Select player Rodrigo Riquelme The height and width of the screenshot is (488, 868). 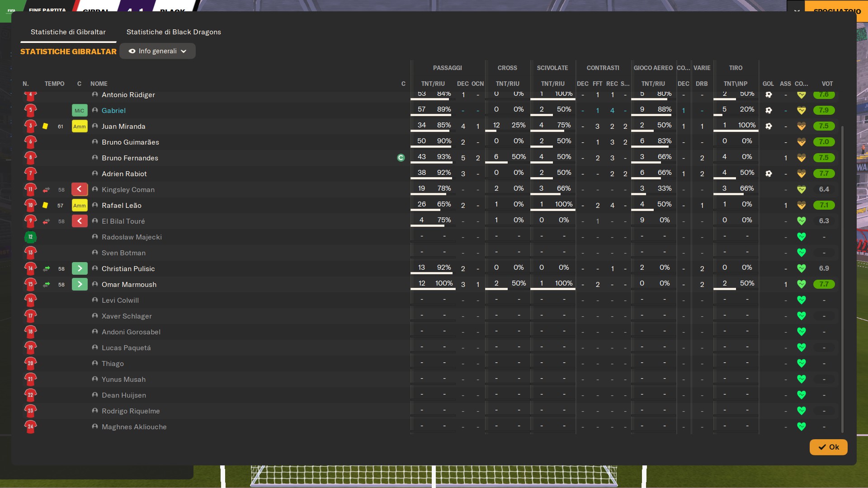(x=131, y=411)
